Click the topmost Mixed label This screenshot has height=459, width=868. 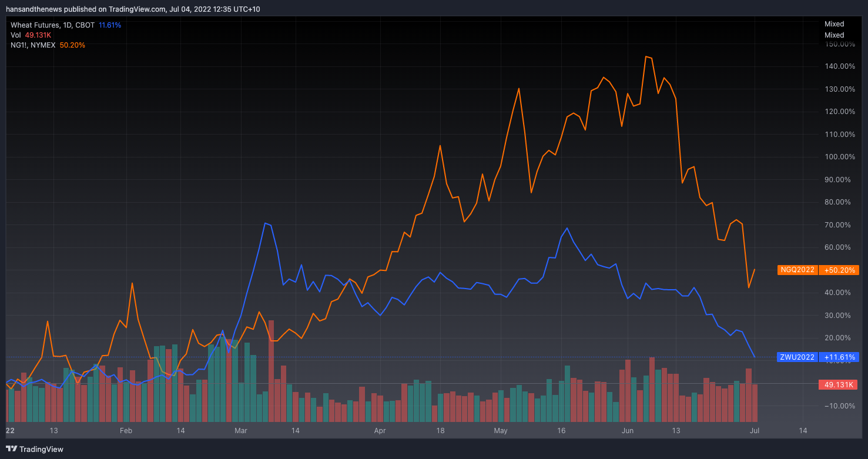coord(834,24)
